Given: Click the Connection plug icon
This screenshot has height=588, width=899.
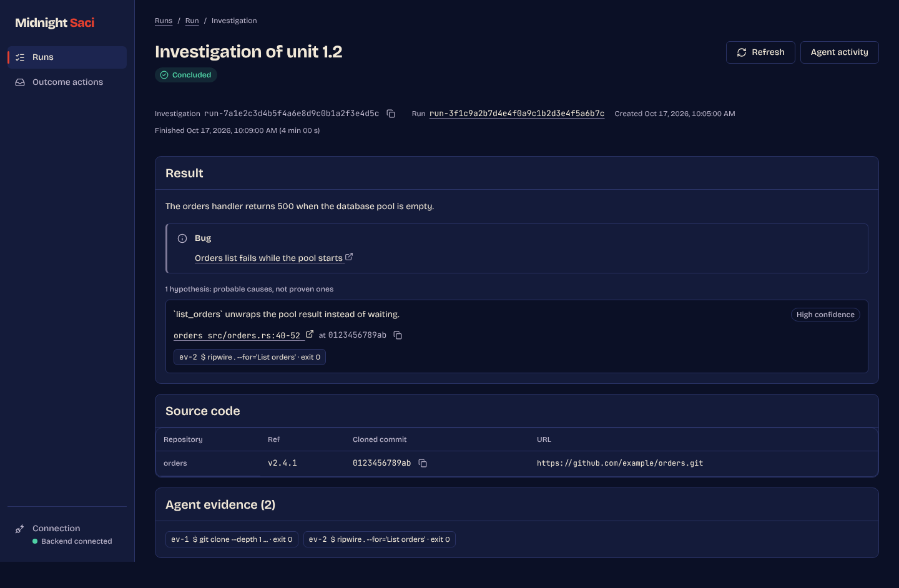Looking at the screenshot, I should (x=19, y=529).
